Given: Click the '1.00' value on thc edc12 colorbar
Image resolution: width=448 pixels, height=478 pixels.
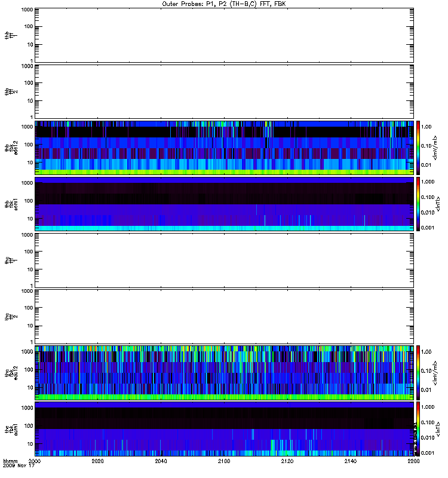Looking at the screenshot, I should pyautogui.click(x=426, y=352).
